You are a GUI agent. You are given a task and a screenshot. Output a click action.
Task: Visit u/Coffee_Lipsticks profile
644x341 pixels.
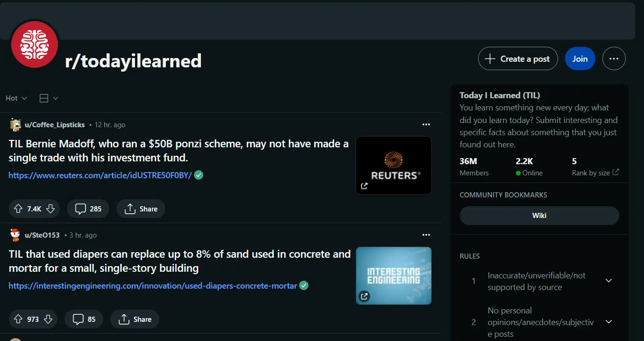pyautogui.click(x=54, y=125)
